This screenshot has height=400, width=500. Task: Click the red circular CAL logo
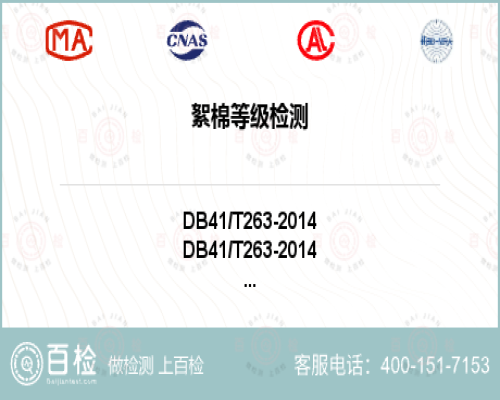(316, 40)
